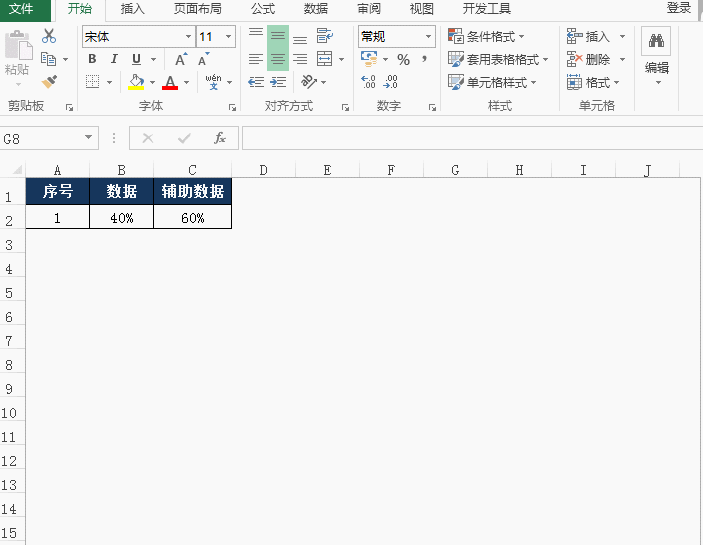This screenshot has height=545, width=703.
Task: Open number group dialog launcher
Action: coord(432,108)
